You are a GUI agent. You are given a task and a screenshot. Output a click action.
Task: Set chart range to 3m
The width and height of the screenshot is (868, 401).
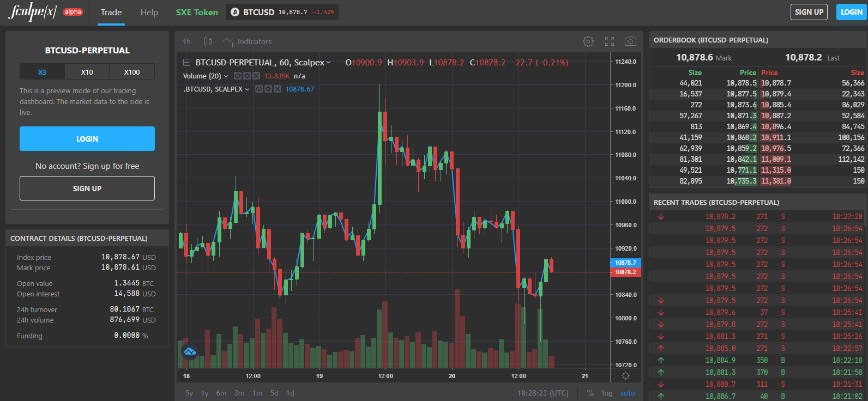coord(239,393)
